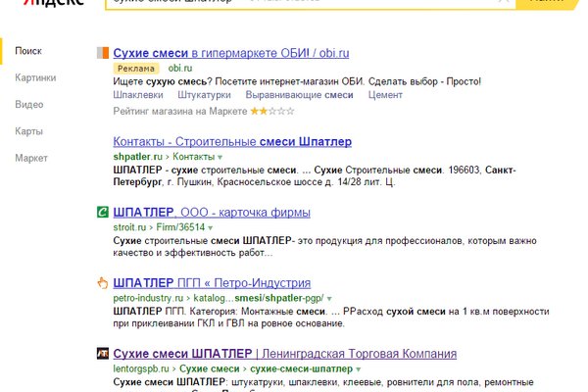
Task: Click the dark favicon beside the Ленинградская Торговая Компания result
Action: [x=103, y=353]
